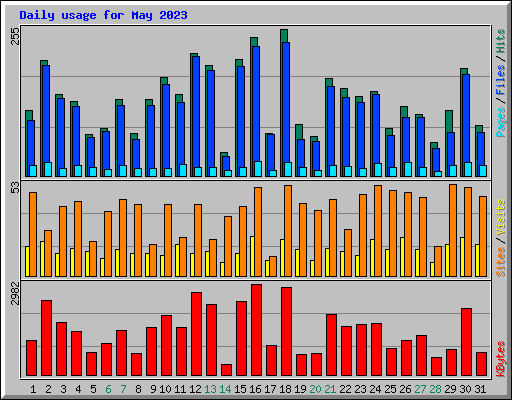
Task: Click the shortest red KBytes bar on day 14
Action: 226,370
